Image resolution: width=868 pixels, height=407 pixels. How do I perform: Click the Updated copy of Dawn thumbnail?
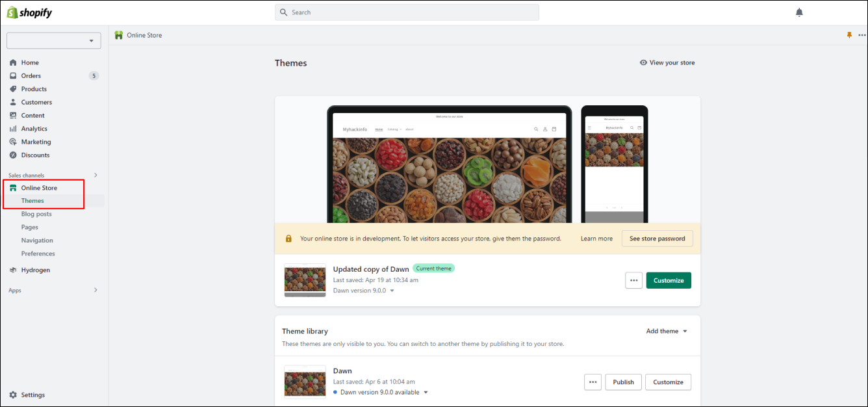[x=305, y=280]
